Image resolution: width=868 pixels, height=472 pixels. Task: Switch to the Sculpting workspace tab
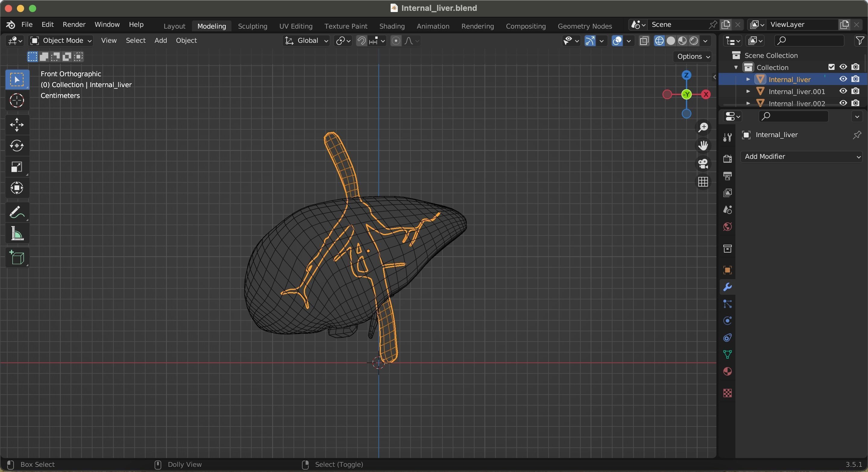(x=253, y=26)
